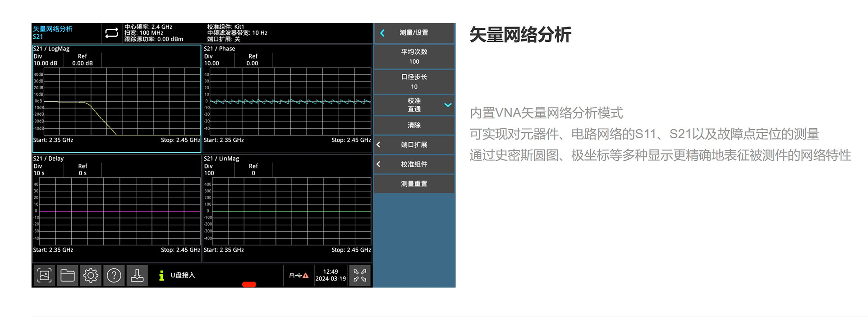This screenshot has width=868, height=317.
Task: Click the 口径步长 10 button
Action: (x=414, y=82)
